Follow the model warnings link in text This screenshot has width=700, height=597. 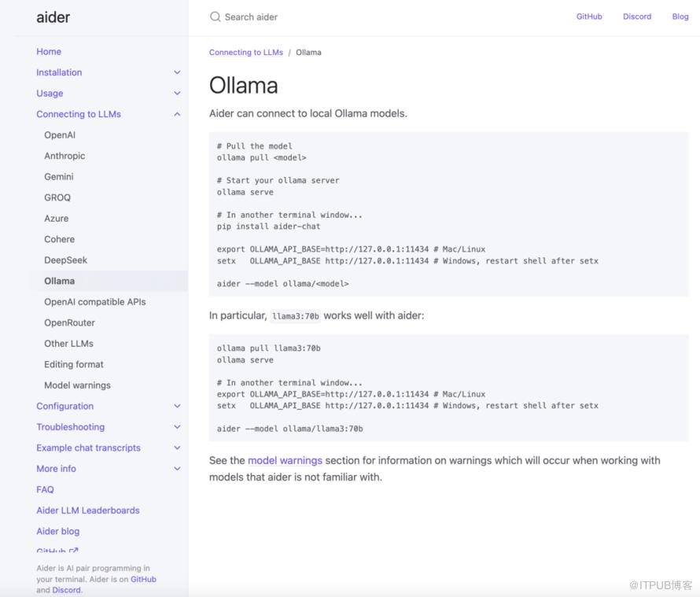coord(285,460)
